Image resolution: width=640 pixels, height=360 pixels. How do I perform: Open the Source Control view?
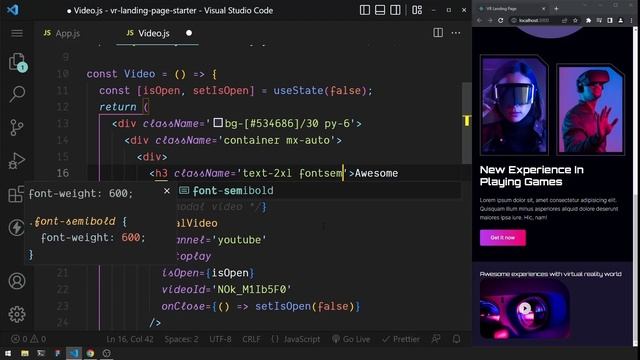pyautogui.click(x=17, y=127)
